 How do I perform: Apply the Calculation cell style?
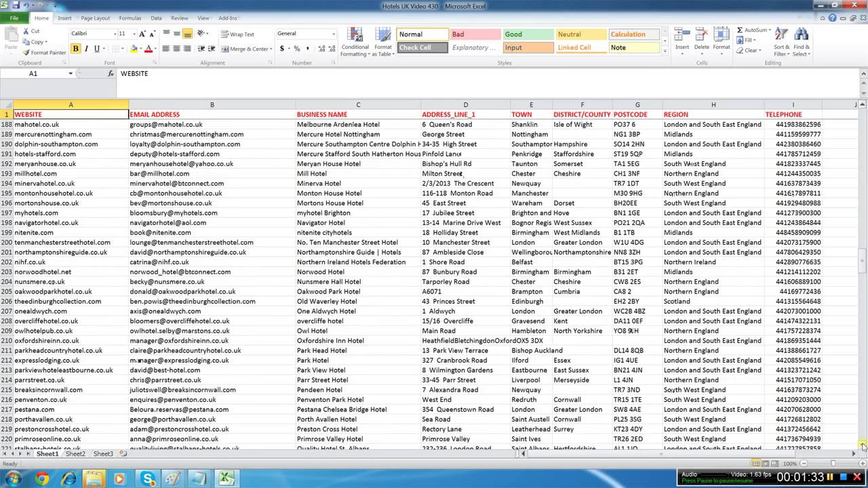633,35
